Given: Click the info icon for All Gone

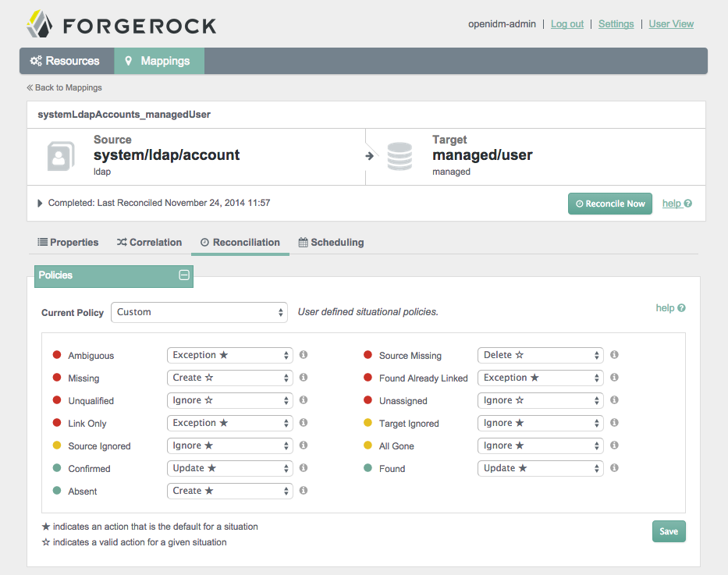Looking at the screenshot, I should tap(614, 445).
